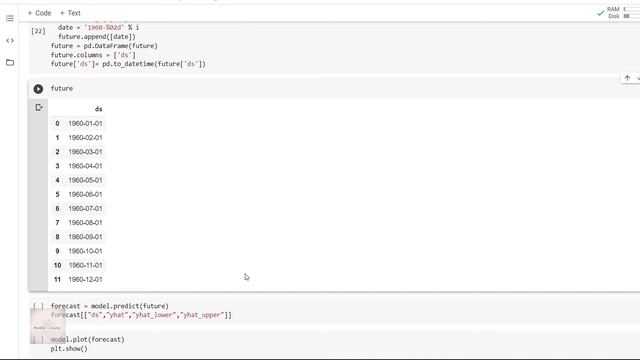Click the future.columns = ['ds'] line
Viewport: 640px width, 360px height.
[x=93, y=55]
